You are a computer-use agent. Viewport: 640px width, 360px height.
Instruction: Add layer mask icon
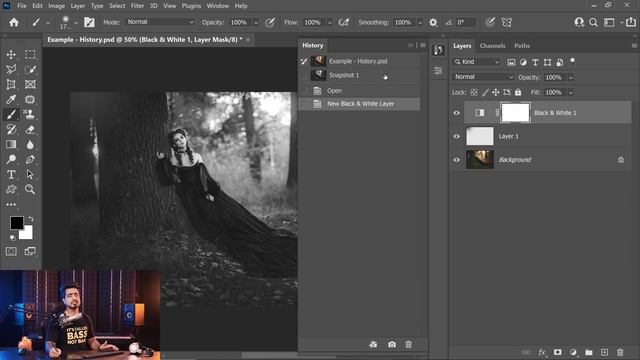558,352
